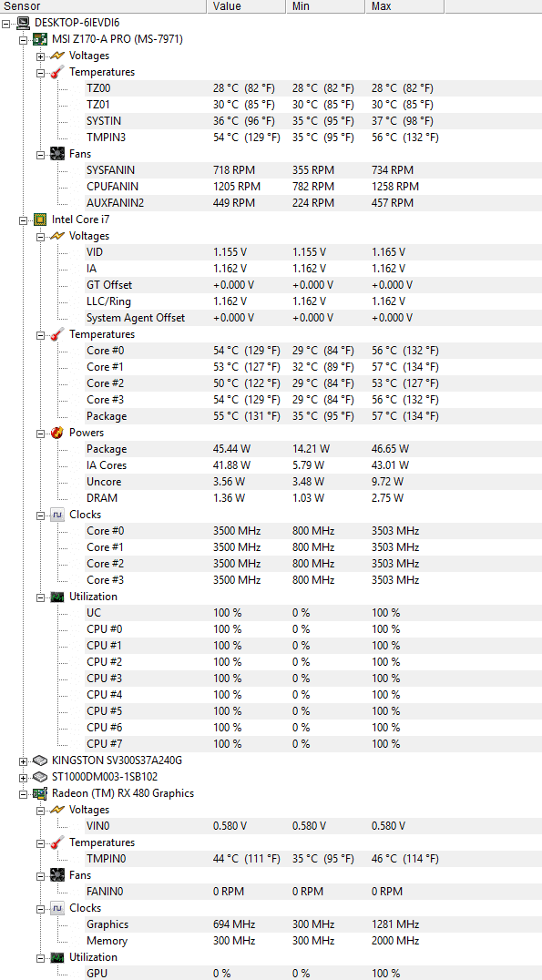Expand the ST1000DM003-1SB102 drive node
Viewport: 542px width, 980px height.
pos(23,777)
